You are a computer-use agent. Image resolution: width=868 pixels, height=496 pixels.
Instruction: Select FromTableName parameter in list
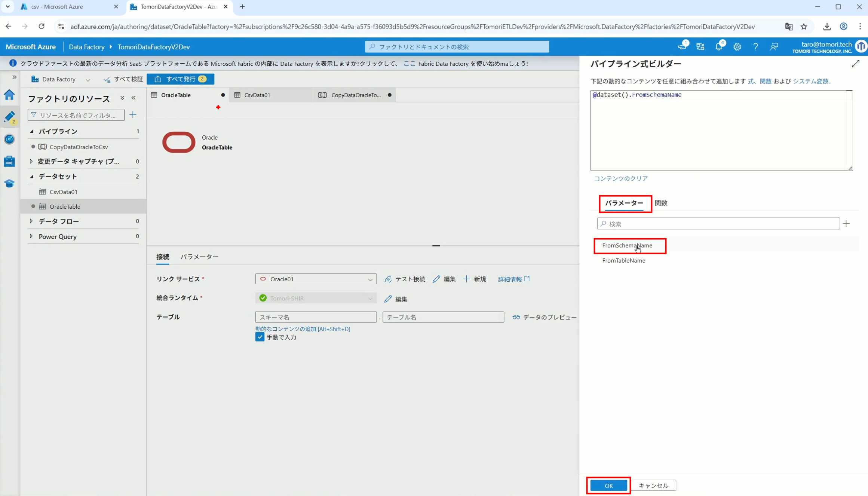[x=623, y=261]
